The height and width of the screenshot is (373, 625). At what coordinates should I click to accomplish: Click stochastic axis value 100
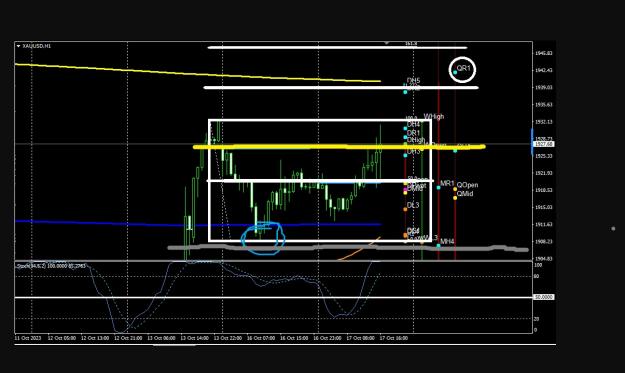(x=538, y=265)
